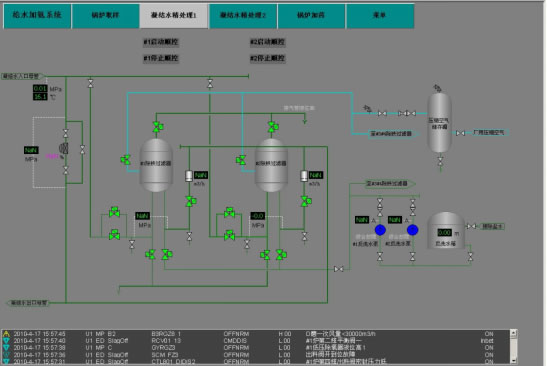The height and width of the screenshot is (366, 547).
Task: Click alarm list scrollbar up arrow
Action: point(513,333)
